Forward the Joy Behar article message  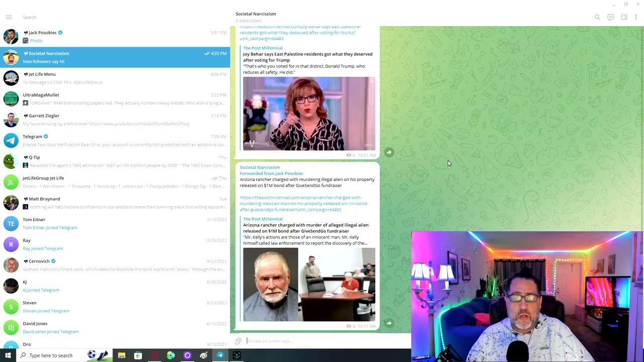point(389,152)
